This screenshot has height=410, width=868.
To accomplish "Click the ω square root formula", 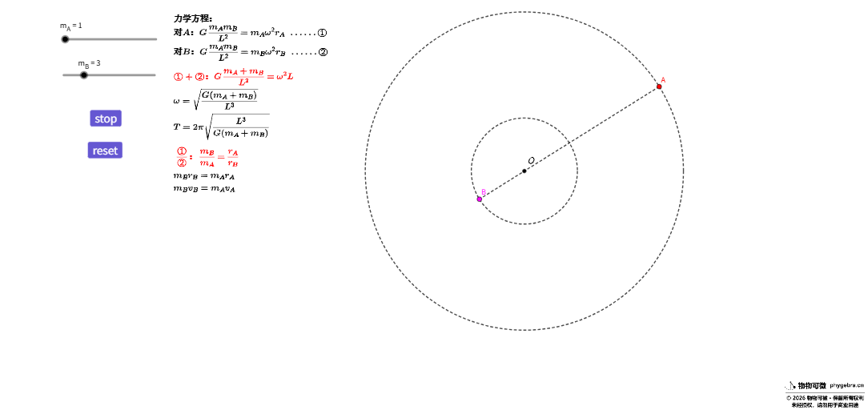I will pyautogui.click(x=215, y=99).
